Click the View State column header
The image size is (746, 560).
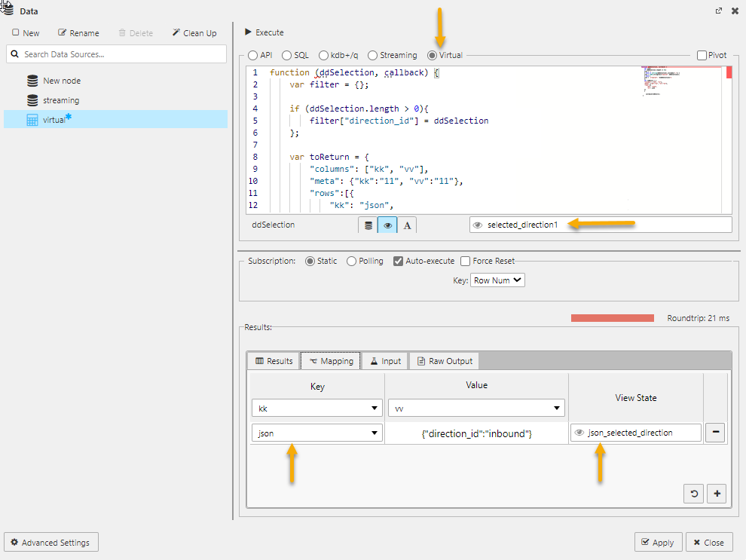[636, 398]
